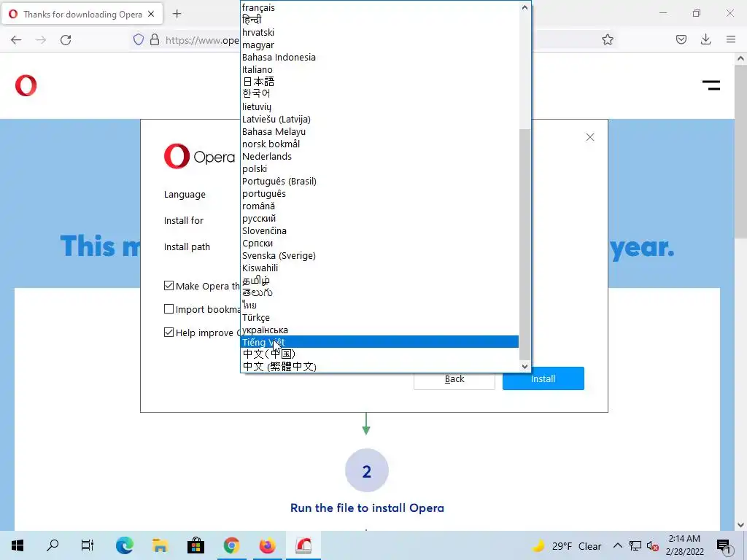
Task: Select magyar in the language list
Action: (x=379, y=44)
